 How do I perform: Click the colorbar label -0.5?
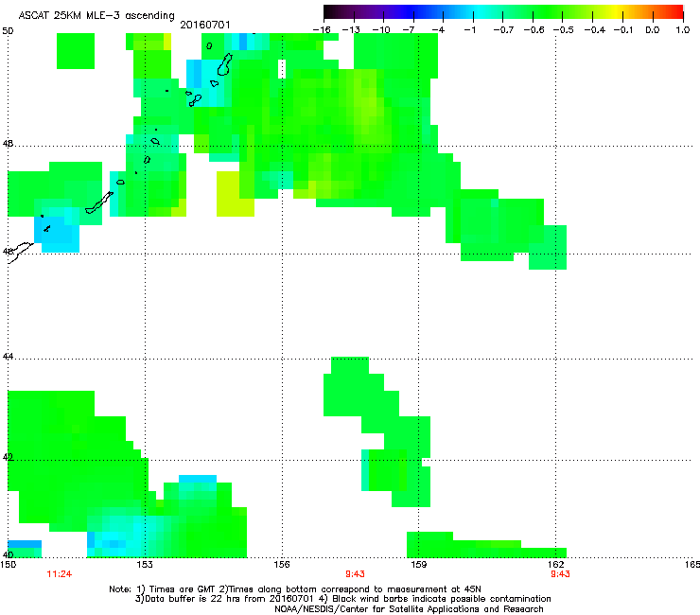pos(564,30)
